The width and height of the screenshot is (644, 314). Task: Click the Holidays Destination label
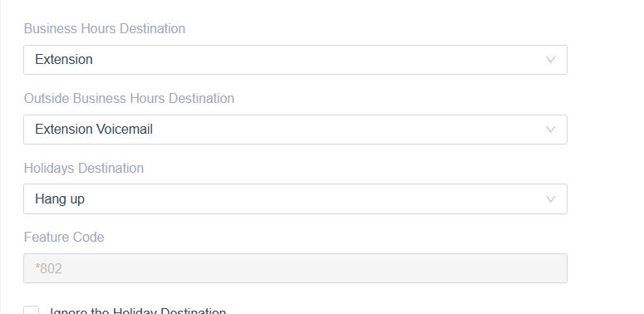pos(84,169)
